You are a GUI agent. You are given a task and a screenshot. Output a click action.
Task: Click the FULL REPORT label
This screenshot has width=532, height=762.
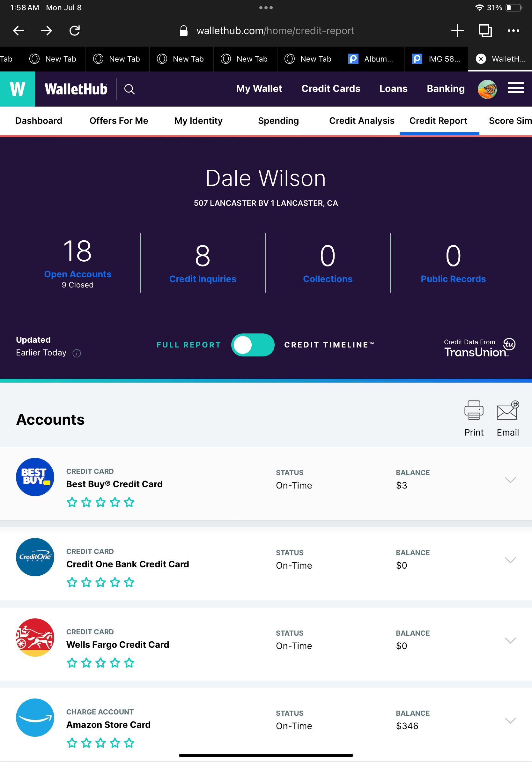[x=189, y=345]
